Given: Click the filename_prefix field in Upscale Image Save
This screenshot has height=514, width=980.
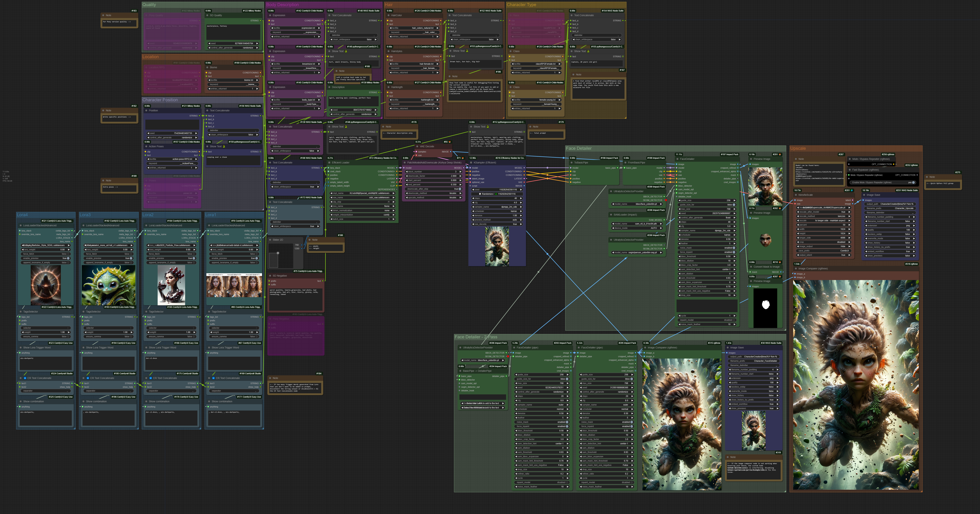Looking at the screenshot, I should 890,208.
